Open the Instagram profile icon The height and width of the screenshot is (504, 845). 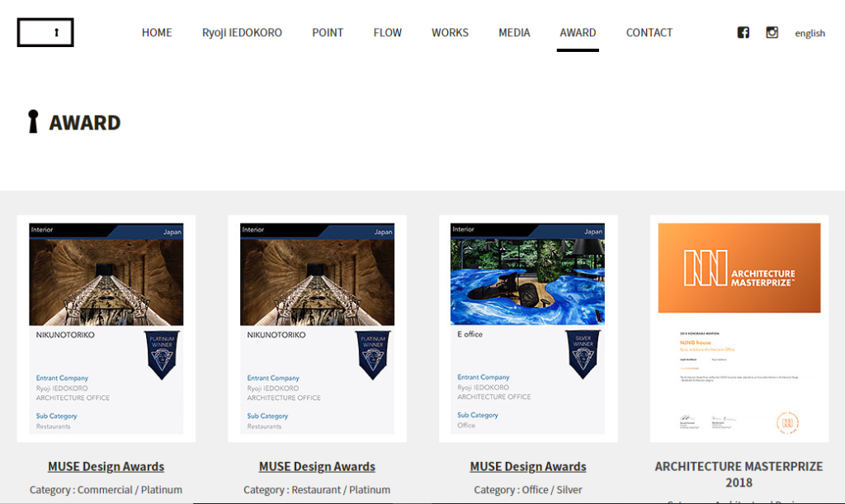pyautogui.click(x=772, y=32)
